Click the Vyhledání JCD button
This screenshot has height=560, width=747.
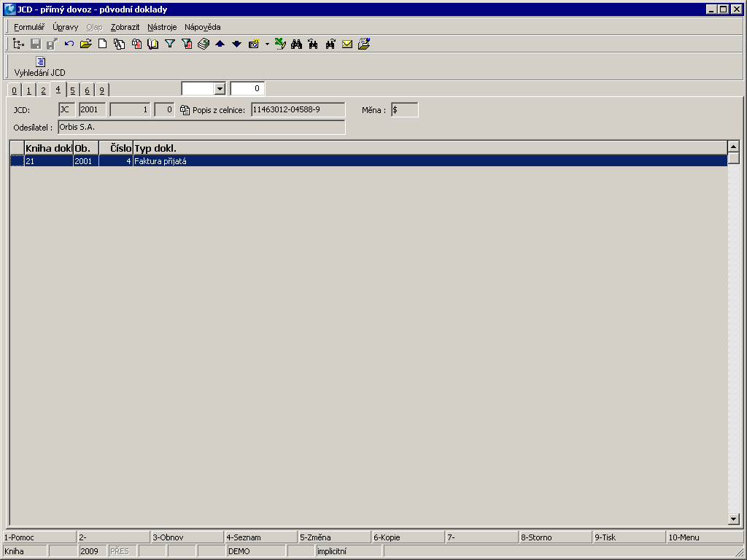tap(40, 66)
